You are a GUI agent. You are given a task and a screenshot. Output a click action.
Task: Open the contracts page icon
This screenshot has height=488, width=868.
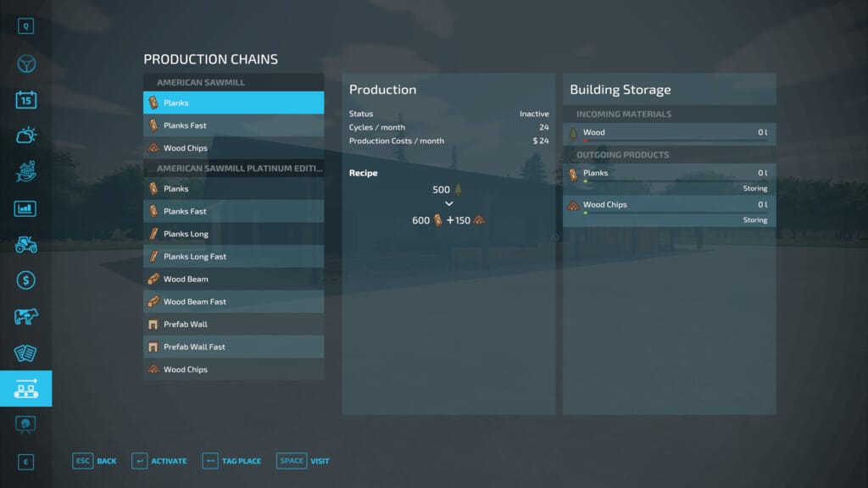point(25,352)
